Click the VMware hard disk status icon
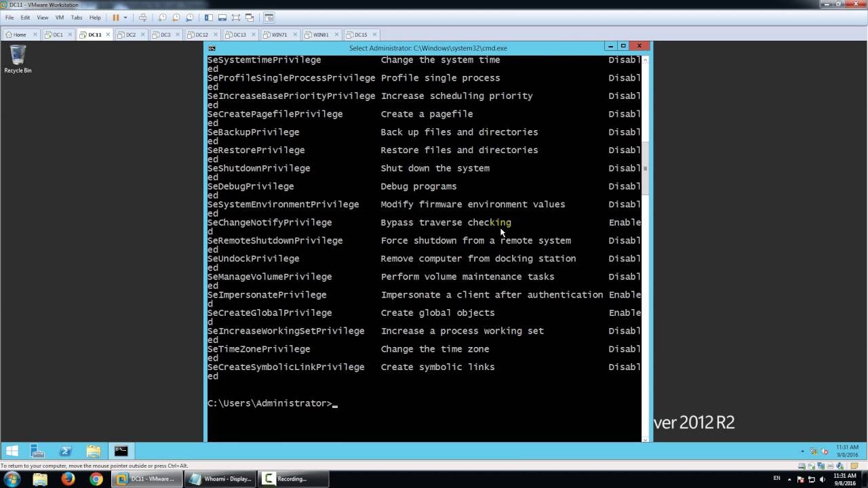This screenshot has width=868, height=488. click(802, 466)
